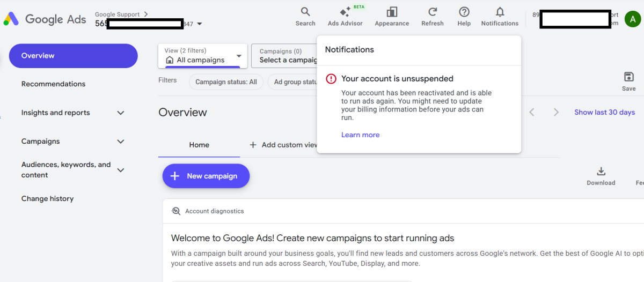Click the Campaign status: All filter chip
The width and height of the screenshot is (644, 282).
click(x=226, y=82)
